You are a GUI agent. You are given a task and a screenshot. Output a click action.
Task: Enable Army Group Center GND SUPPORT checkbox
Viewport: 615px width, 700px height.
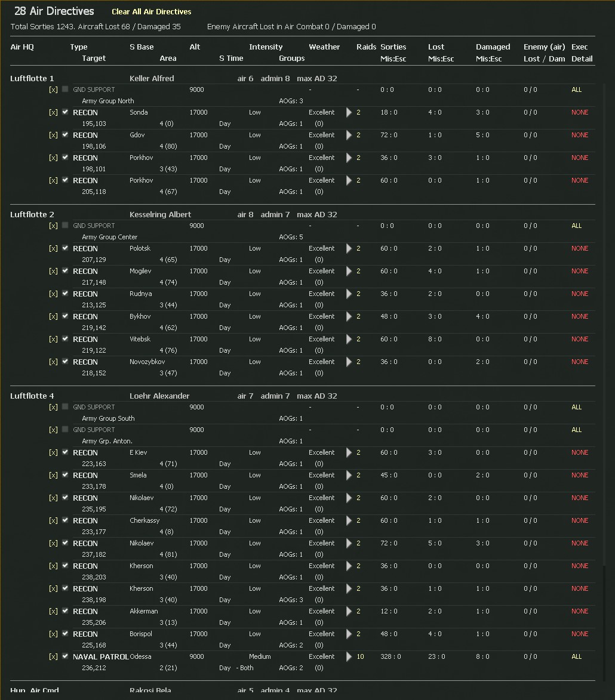65,225
